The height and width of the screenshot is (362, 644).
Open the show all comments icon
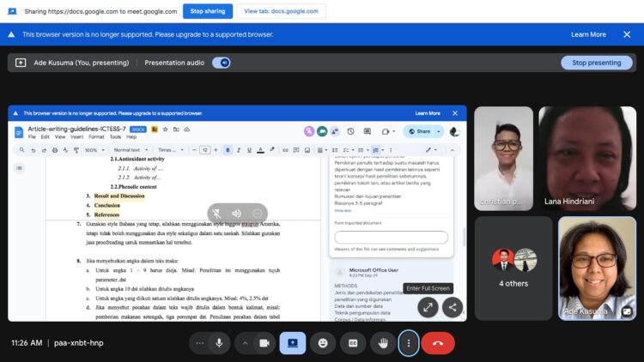coord(368,131)
